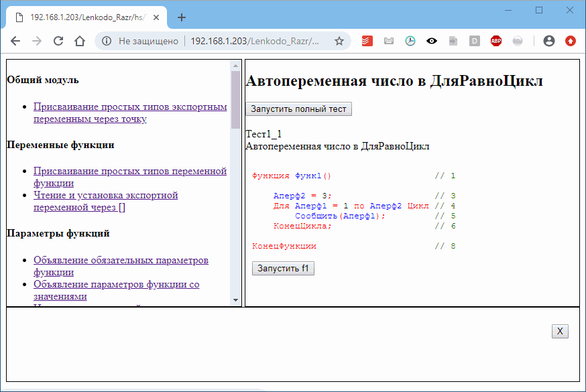Open link 'Присваивание простых типов переменной функции'

tap(130, 177)
